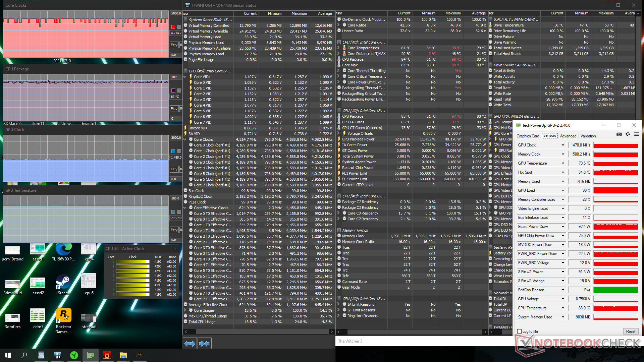
Task: Open GPU Clock sensor dropdown
Action: coord(563,145)
